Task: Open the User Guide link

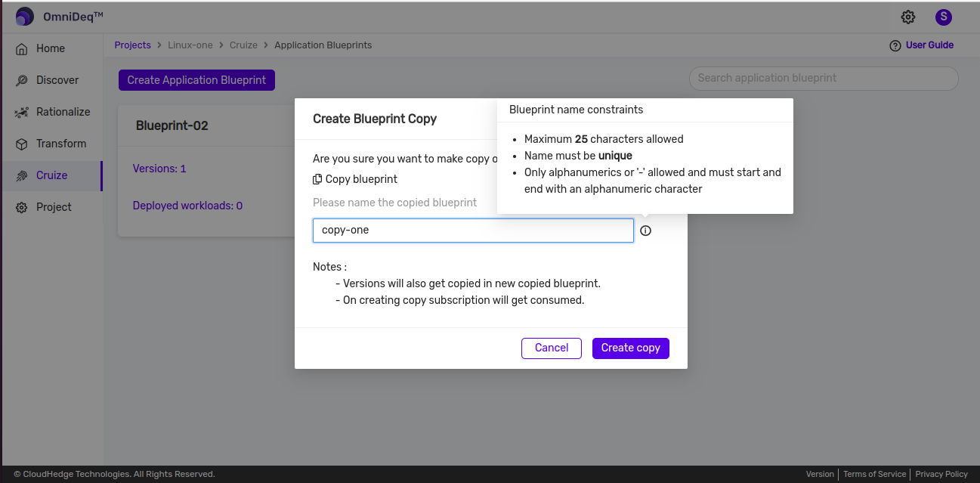Action: (929, 45)
